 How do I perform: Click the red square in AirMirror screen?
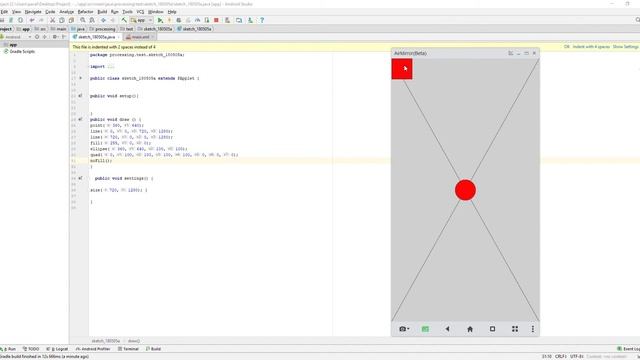coord(402,69)
